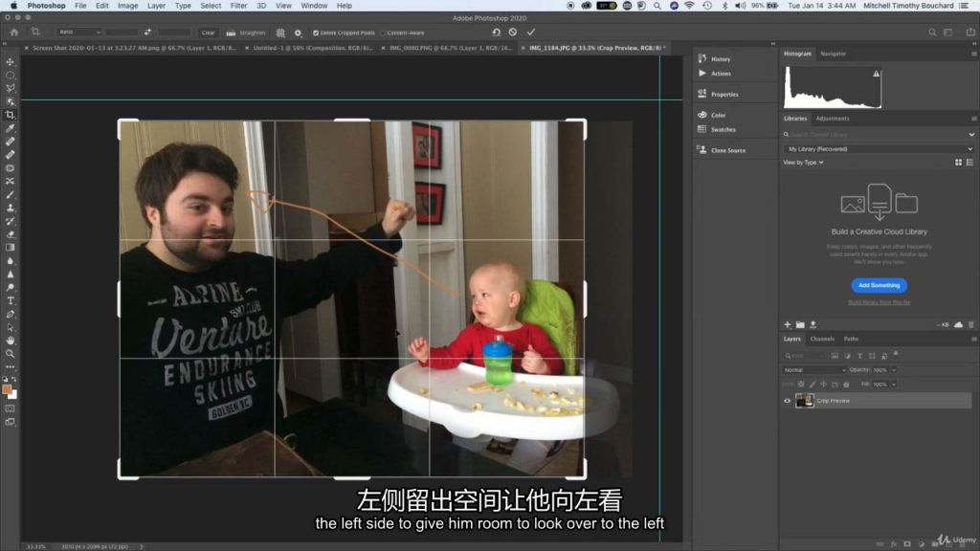Click the library search field
Viewport: 980px width, 551px height.
(875, 134)
